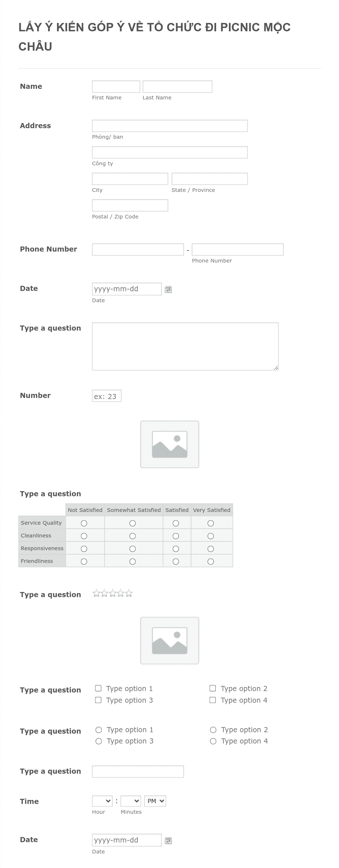Click the textarea resize handle
Viewport: 339px width, 868px height.
276,367
